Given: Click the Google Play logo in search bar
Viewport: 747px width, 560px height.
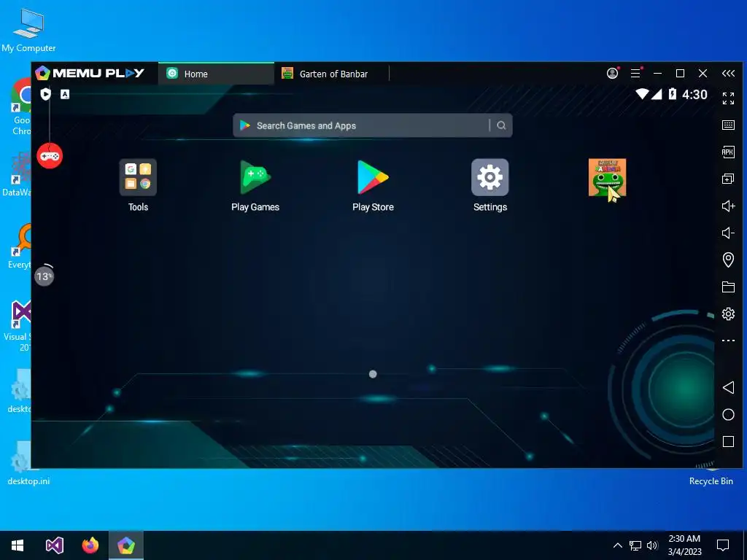Looking at the screenshot, I should (x=245, y=125).
